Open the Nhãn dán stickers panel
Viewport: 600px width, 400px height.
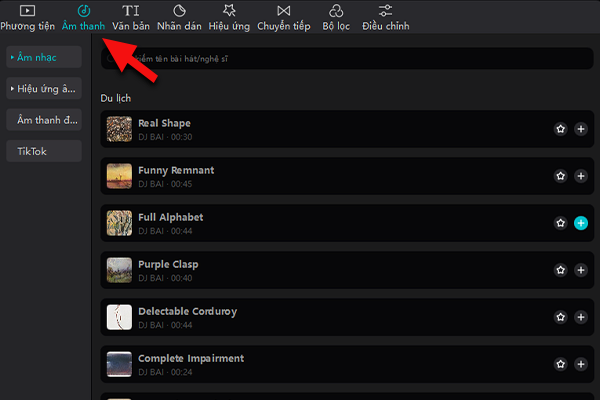coord(179,17)
